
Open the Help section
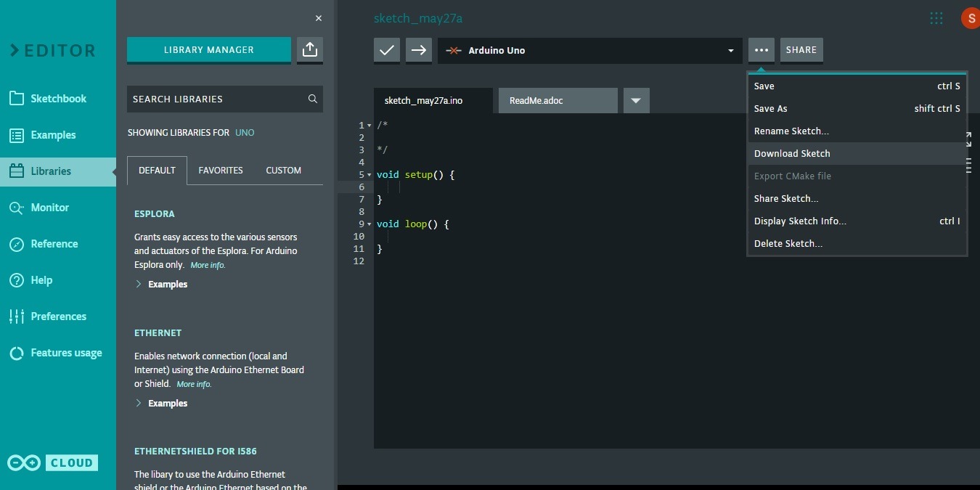[41, 279]
